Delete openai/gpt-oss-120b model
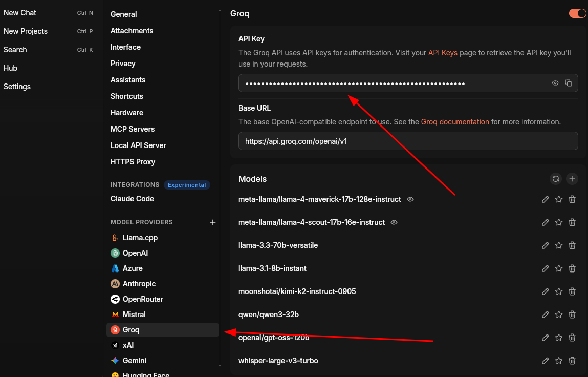Screen dimensions: 588x377 point(572,338)
